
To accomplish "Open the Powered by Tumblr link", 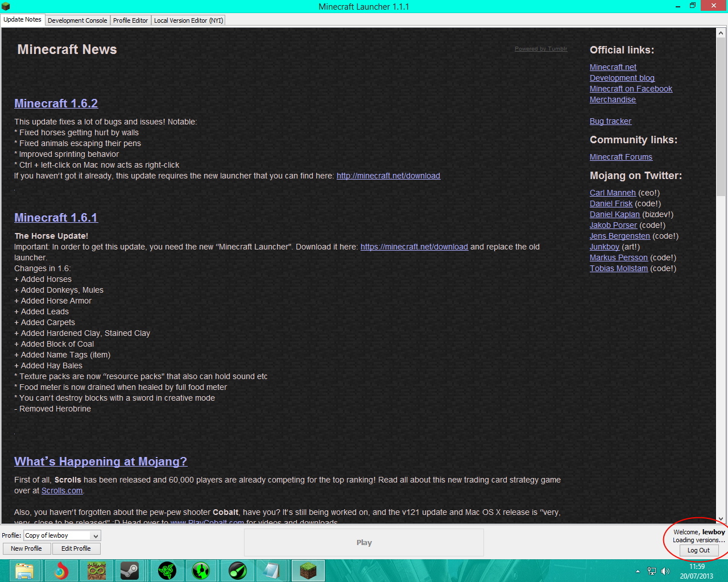I will point(541,49).
